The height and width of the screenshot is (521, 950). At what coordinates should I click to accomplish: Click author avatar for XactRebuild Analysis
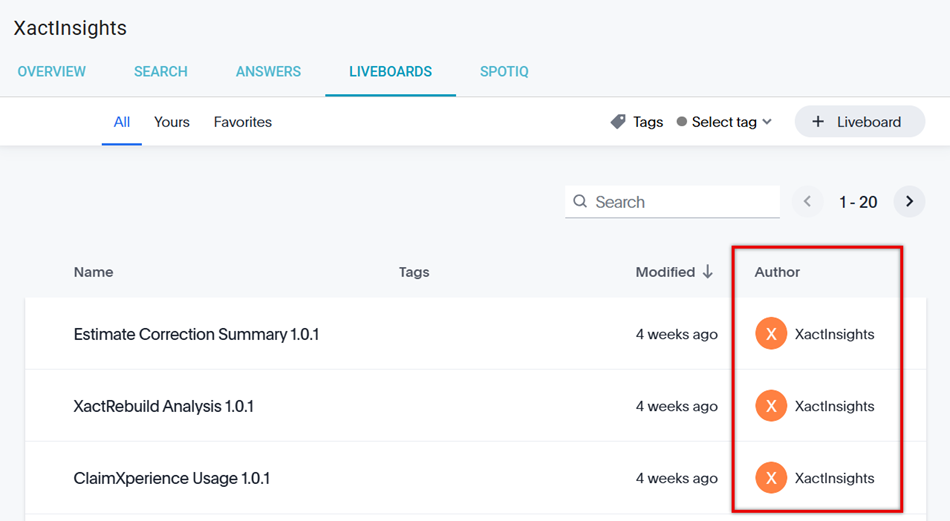[x=771, y=406]
